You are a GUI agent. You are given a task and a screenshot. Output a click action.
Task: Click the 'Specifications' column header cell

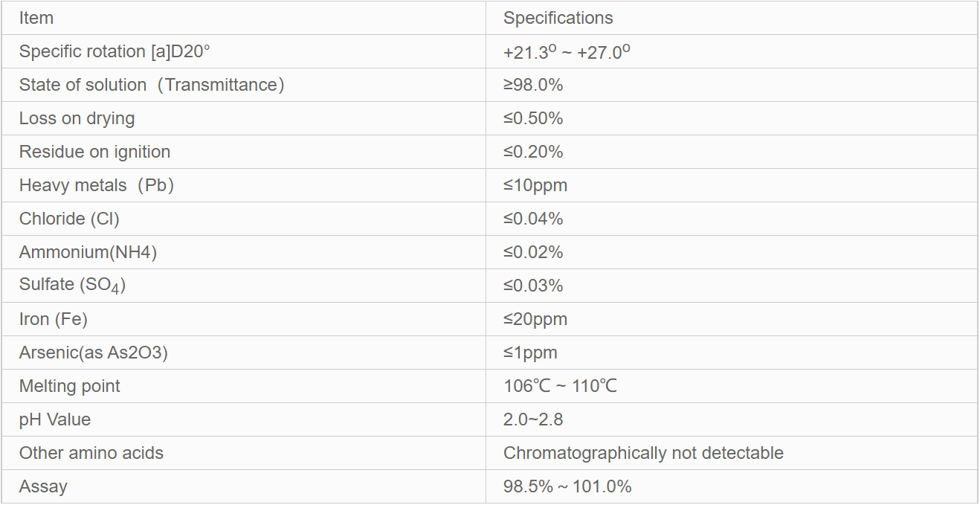pyautogui.click(x=558, y=18)
